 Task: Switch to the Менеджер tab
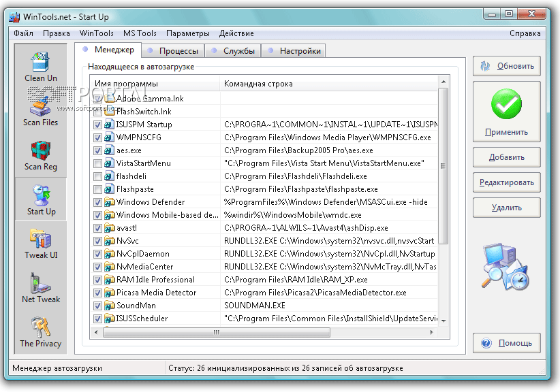point(108,50)
